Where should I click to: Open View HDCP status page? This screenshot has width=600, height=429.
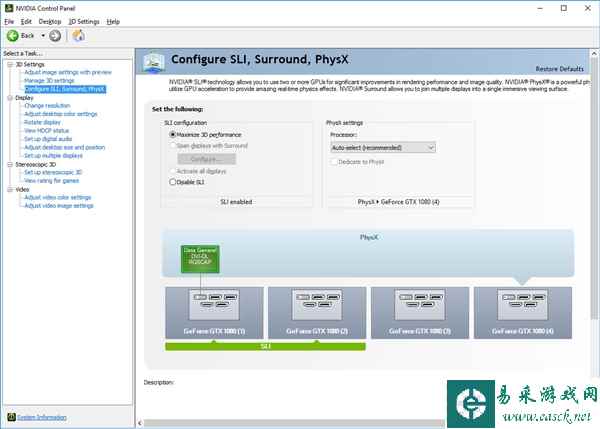coord(46,131)
